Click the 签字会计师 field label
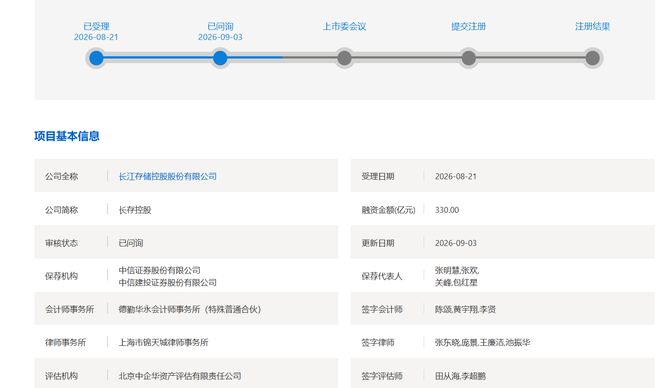This screenshot has width=660, height=388. point(382,309)
